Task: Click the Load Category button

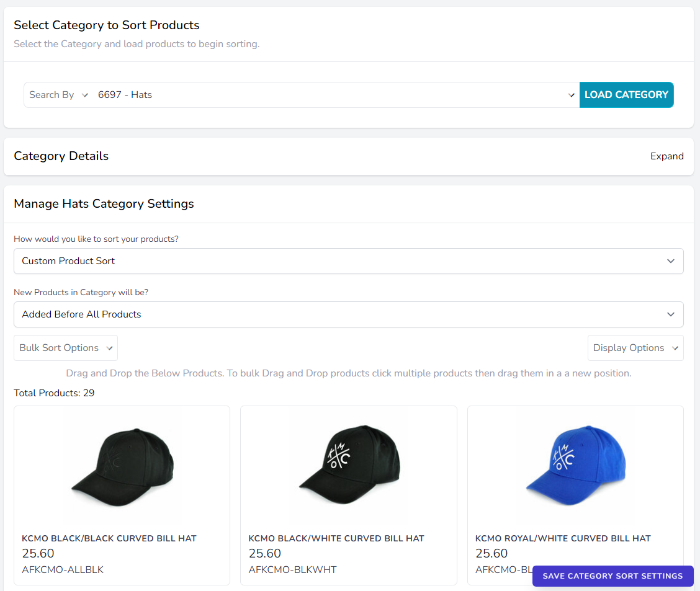Action: [x=626, y=95]
